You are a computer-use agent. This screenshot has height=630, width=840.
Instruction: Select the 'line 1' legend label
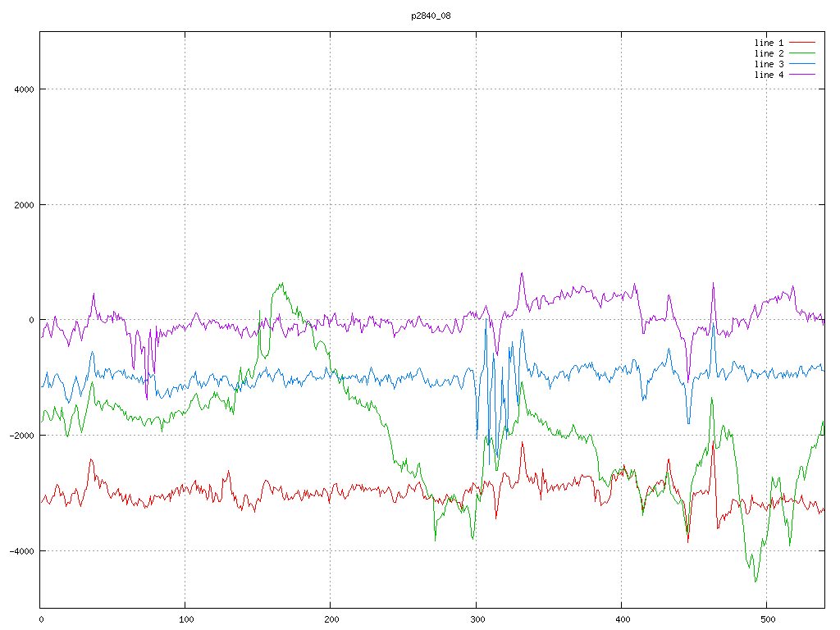(x=769, y=43)
